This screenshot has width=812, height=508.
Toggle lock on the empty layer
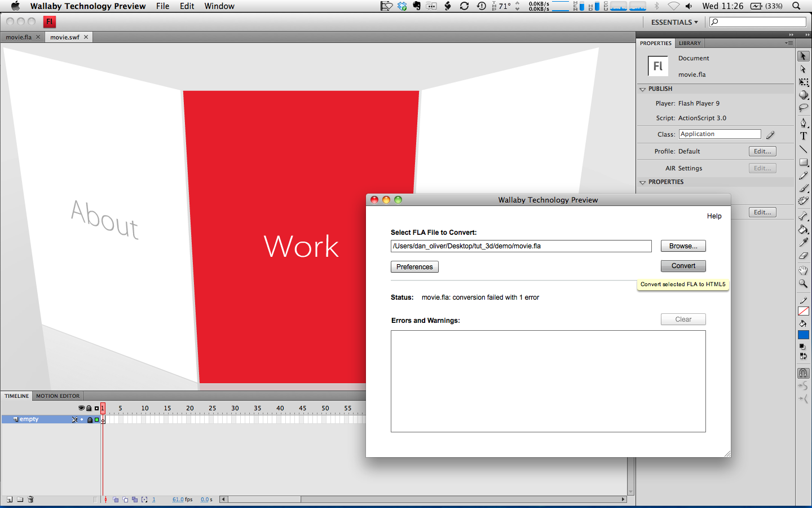click(90, 419)
